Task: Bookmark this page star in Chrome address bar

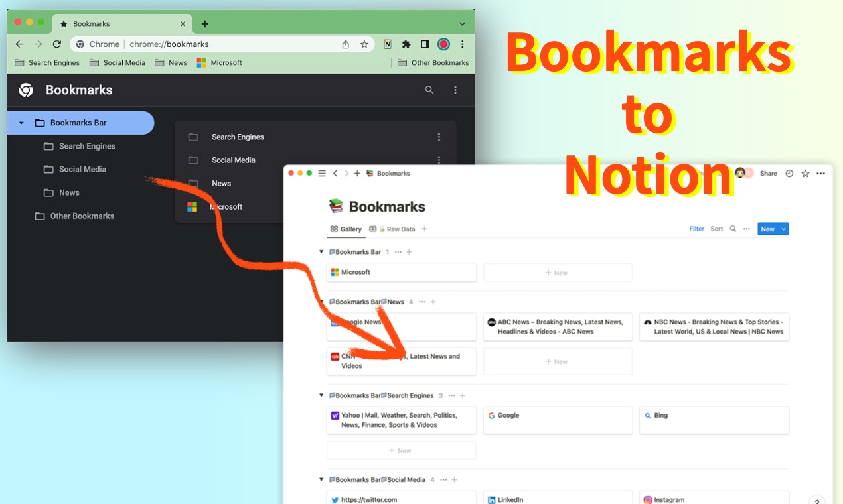Action: [x=364, y=44]
